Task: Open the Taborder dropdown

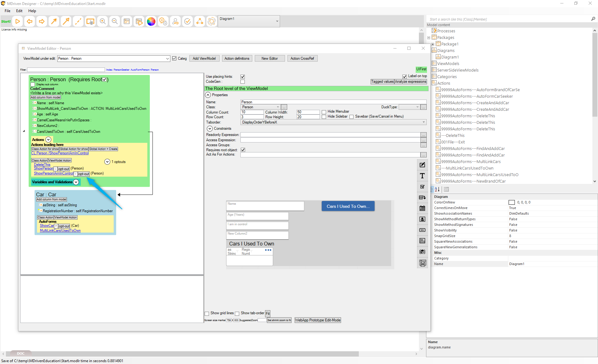Action: click(x=424, y=122)
